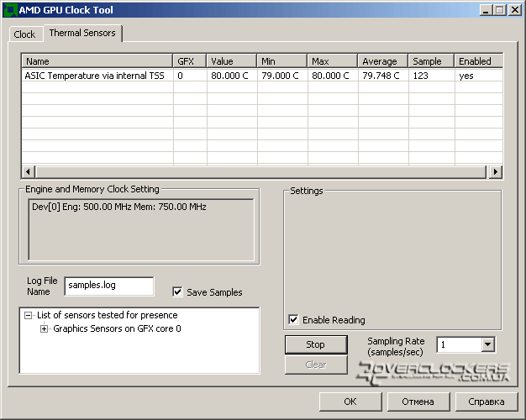Click the Max column header
Screen dimensions: 526x420
[x=333, y=61]
